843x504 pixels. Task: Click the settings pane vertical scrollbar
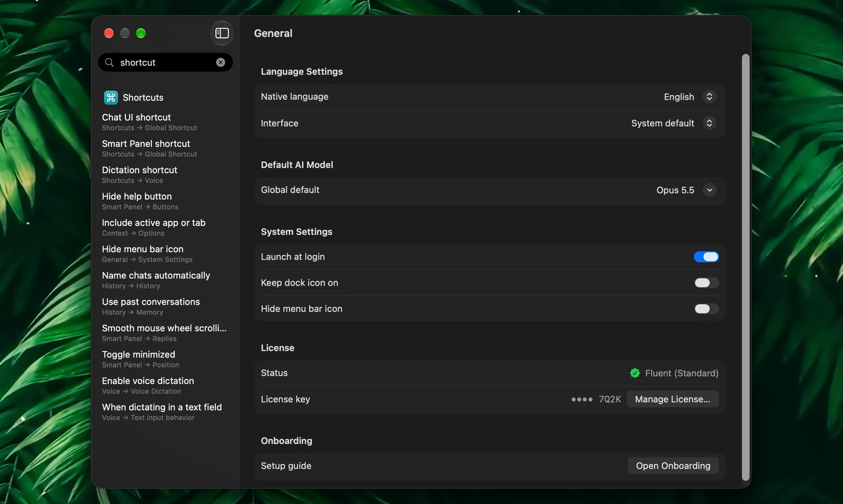pos(746,267)
